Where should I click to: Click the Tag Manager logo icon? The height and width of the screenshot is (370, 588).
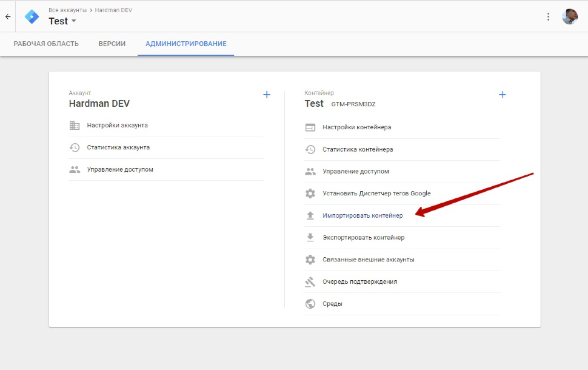(32, 16)
